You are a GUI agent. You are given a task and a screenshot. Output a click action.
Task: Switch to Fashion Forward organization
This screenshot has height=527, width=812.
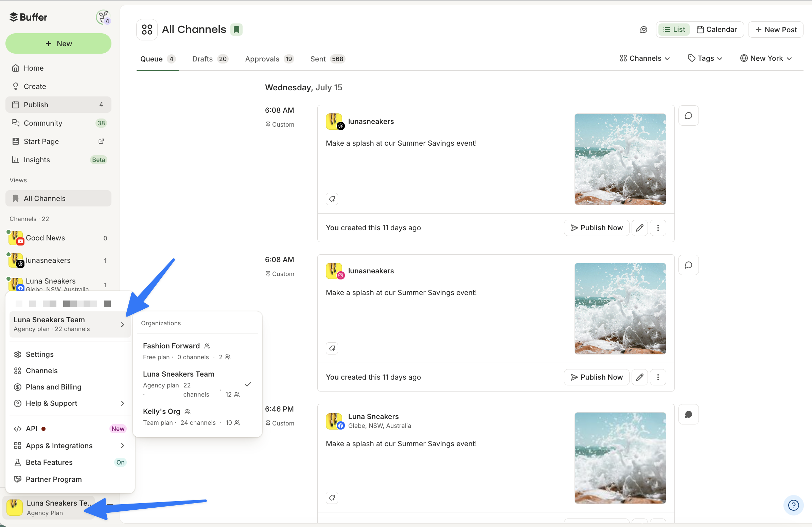coord(197,351)
